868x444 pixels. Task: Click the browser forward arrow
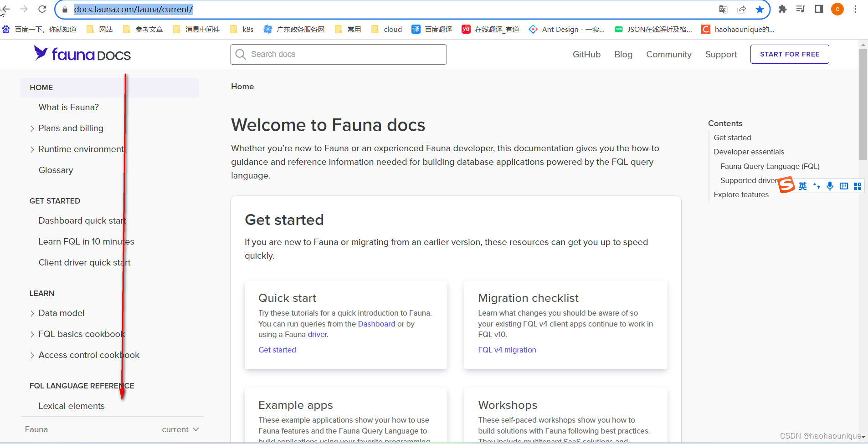[x=24, y=9]
